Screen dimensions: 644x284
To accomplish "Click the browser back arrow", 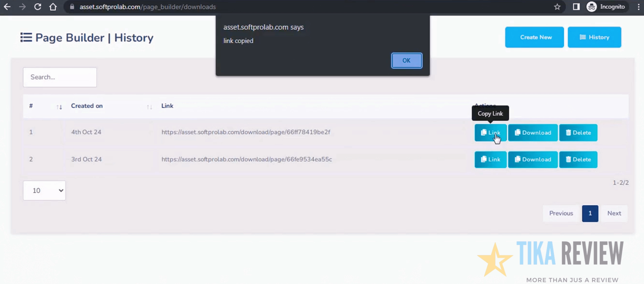I will point(7,7).
